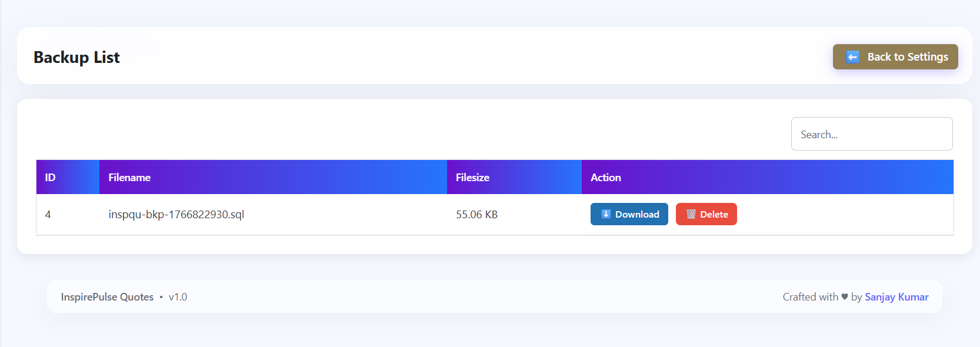
Task: Click the download arrow icon in Download button
Action: click(606, 214)
